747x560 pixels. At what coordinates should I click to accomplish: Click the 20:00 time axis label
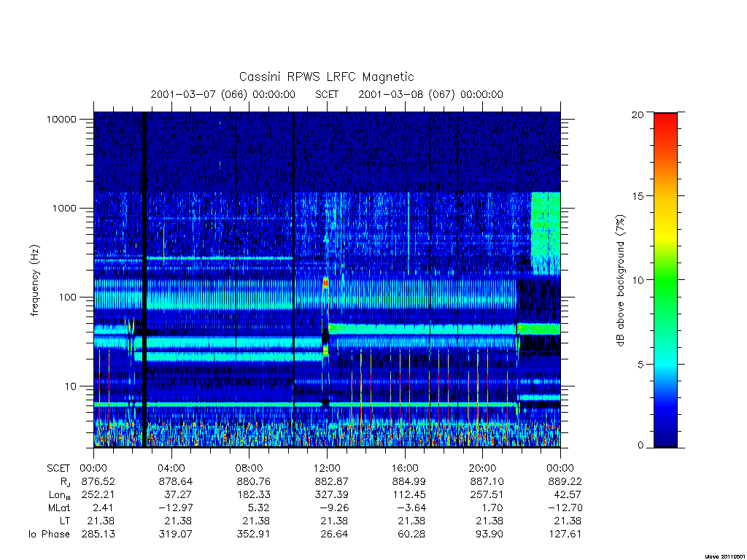click(483, 469)
